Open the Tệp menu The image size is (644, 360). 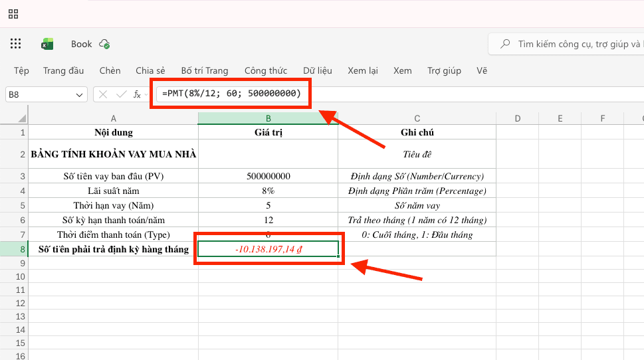21,70
